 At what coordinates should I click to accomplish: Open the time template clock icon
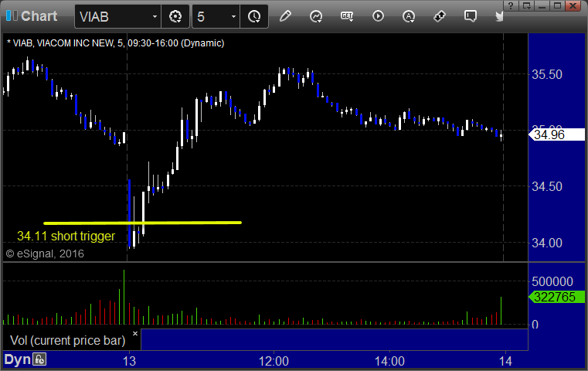click(x=254, y=16)
